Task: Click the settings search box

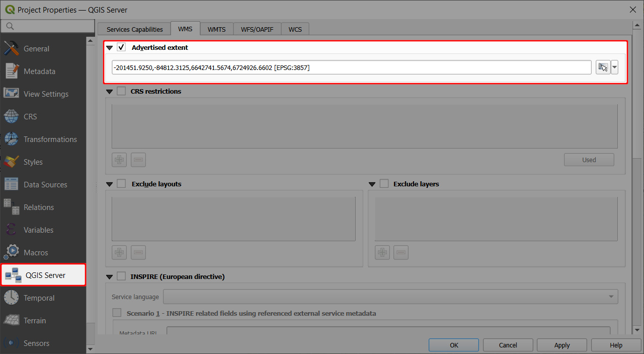Action: point(48,26)
